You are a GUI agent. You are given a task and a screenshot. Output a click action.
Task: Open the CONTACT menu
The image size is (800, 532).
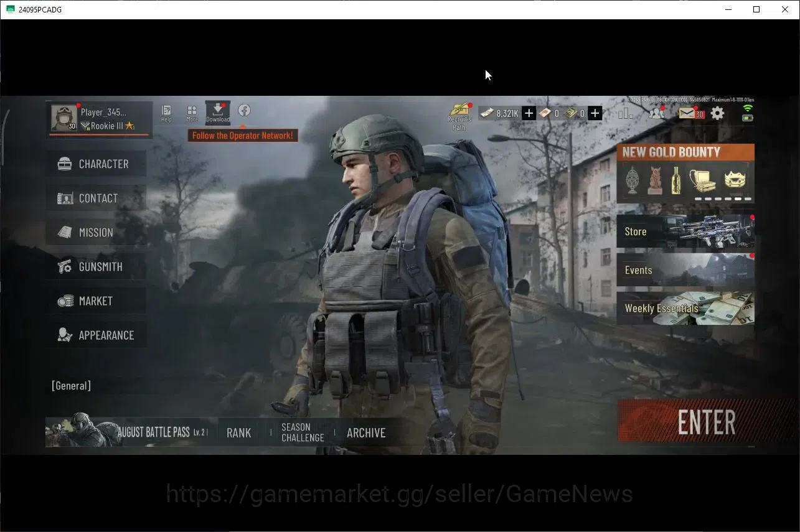pyautogui.click(x=96, y=198)
